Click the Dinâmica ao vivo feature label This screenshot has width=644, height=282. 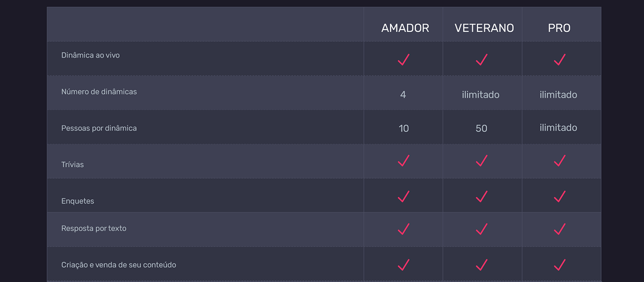[91, 55]
